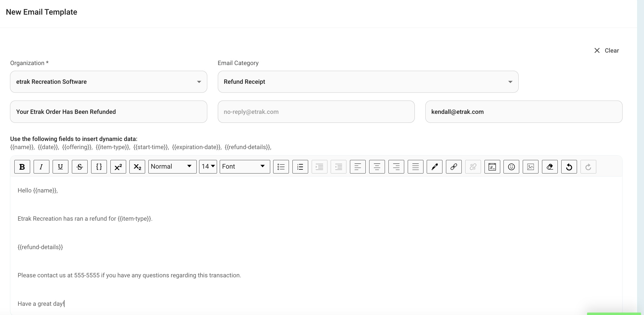Screen dimensions: 644x315
Task: Insert an image via the image icon
Action: point(531,167)
